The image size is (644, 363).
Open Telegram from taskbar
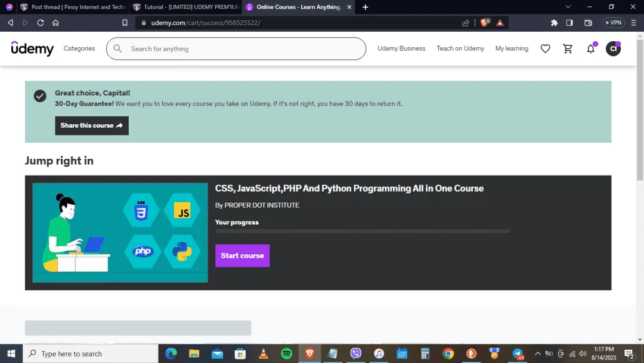tap(518, 353)
